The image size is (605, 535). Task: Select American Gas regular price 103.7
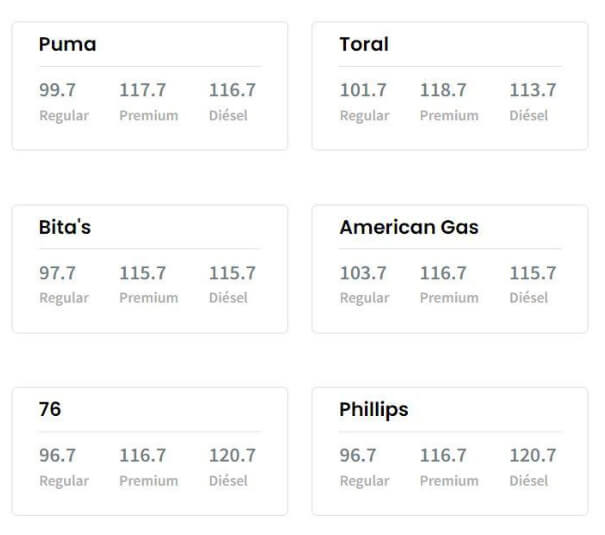(x=363, y=273)
